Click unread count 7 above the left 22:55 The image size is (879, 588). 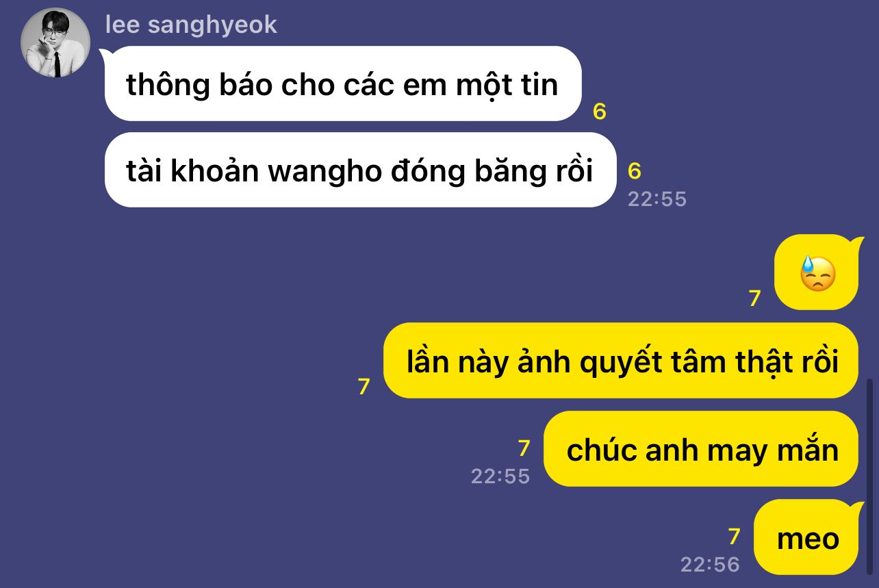pos(524,448)
